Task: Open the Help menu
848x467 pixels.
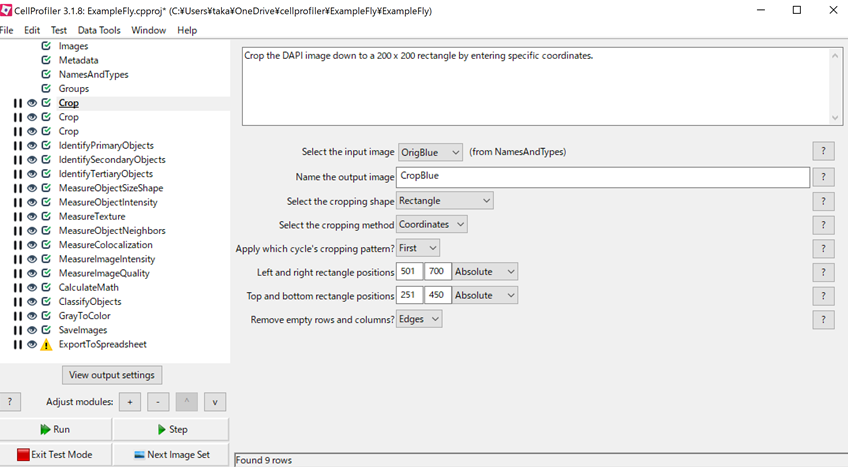Action: pos(187,30)
